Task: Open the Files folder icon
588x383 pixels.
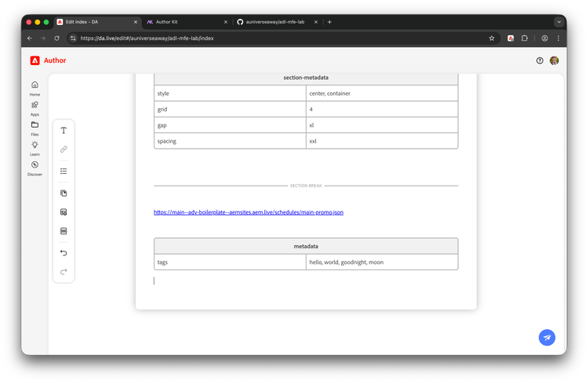Action: (x=34, y=125)
